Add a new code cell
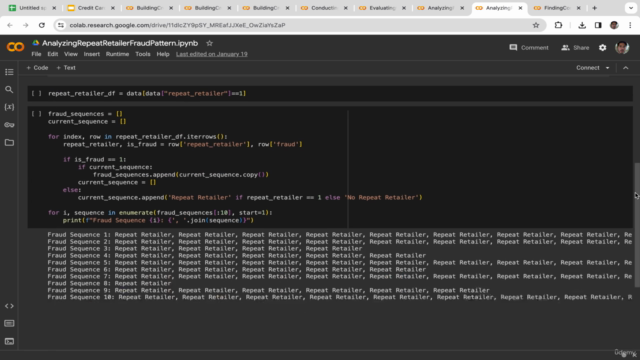The width and height of the screenshot is (640, 360). (x=37, y=68)
